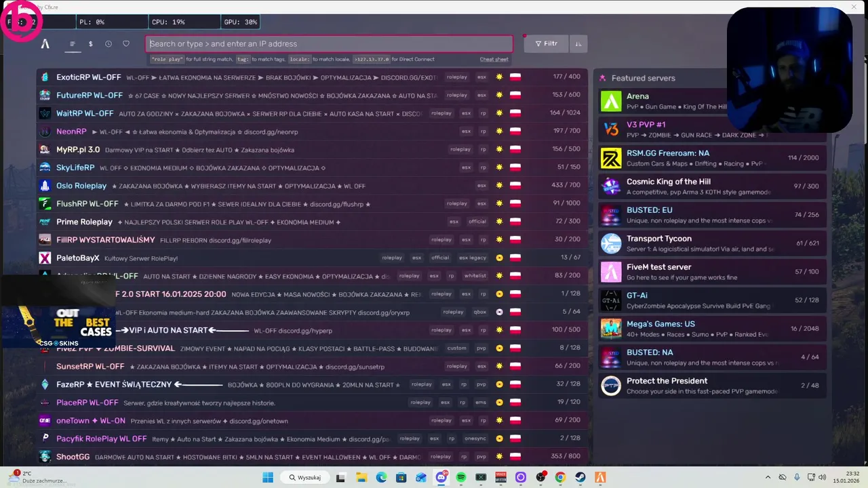Switch to the full server list tab icon
Screen dimensions: 868x488
(x=72, y=44)
